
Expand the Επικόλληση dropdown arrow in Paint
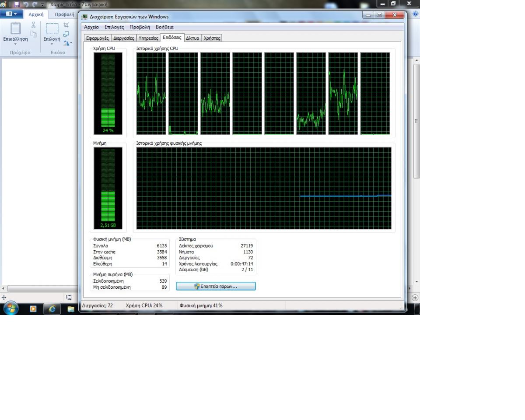15,44
